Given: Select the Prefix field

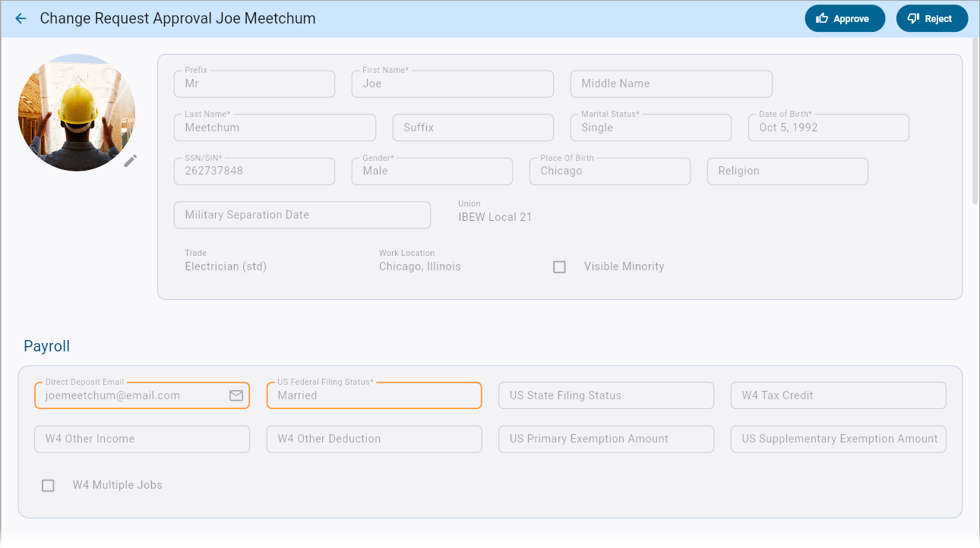Looking at the screenshot, I should [254, 84].
